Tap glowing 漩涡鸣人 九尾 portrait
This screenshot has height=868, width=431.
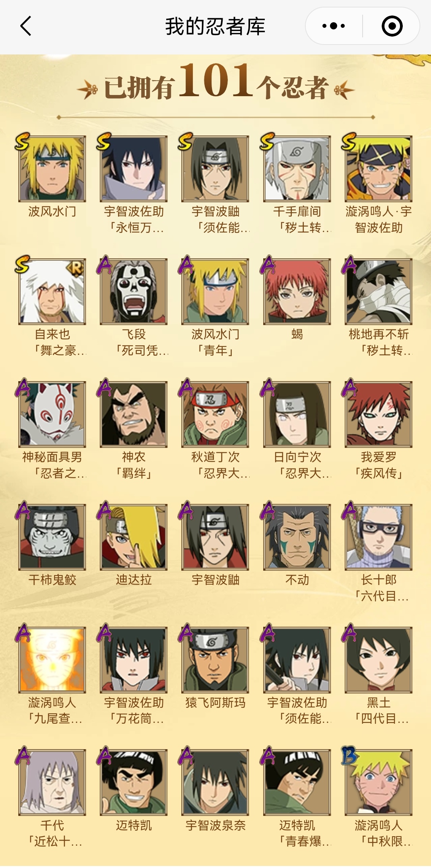52,660
